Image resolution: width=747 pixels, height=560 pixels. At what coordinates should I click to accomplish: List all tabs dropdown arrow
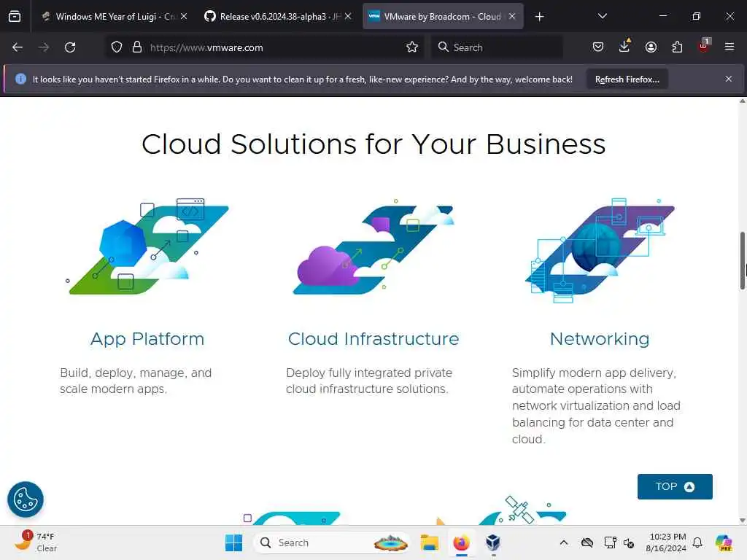coord(602,16)
